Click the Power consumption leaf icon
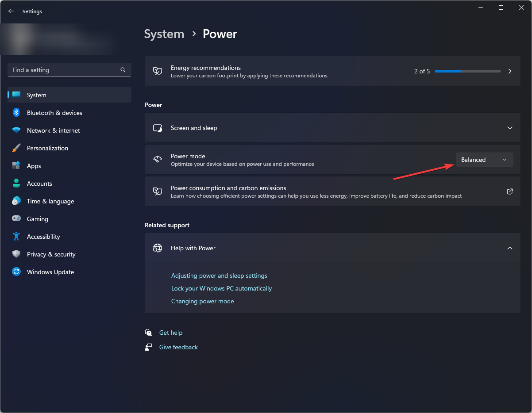 click(158, 191)
